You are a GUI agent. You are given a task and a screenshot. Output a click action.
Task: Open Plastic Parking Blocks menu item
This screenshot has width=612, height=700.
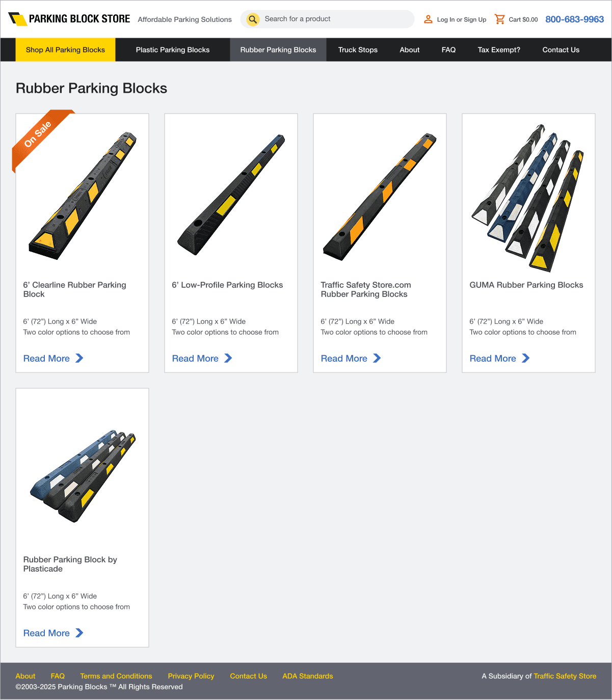point(173,50)
